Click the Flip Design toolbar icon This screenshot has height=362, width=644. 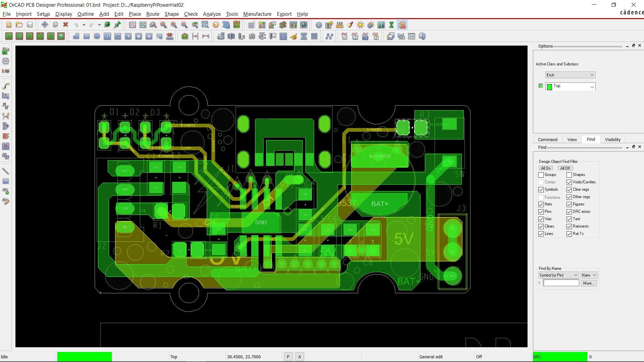[237, 25]
